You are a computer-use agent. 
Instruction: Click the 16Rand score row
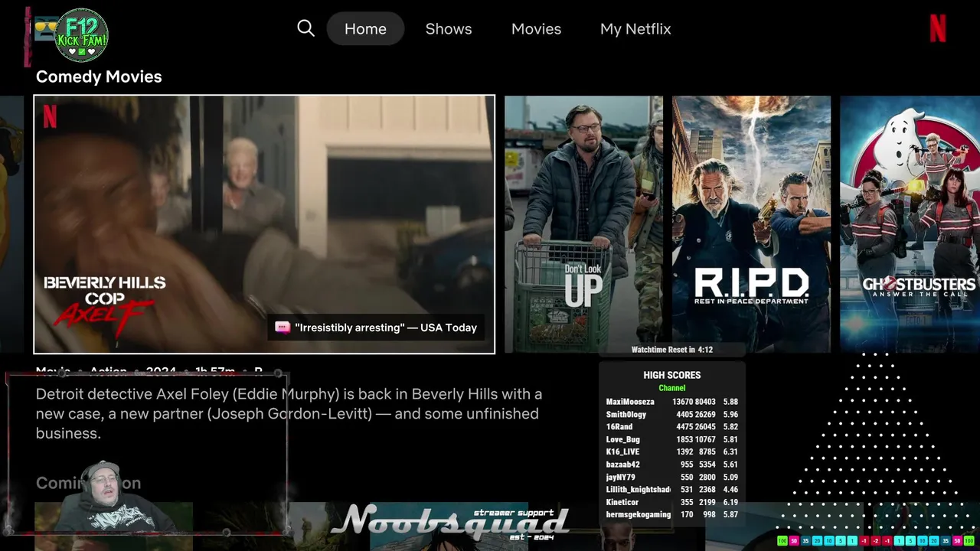[671, 427]
